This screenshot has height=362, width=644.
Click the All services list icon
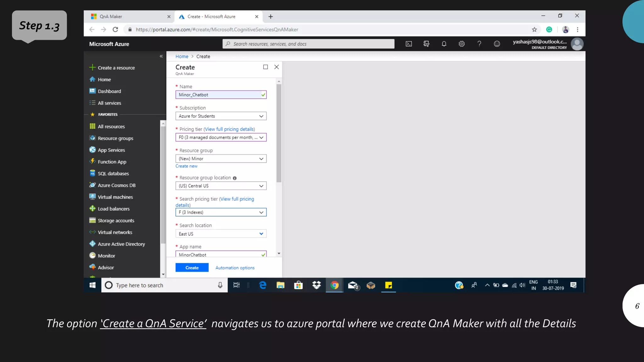click(x=92, y=103)
